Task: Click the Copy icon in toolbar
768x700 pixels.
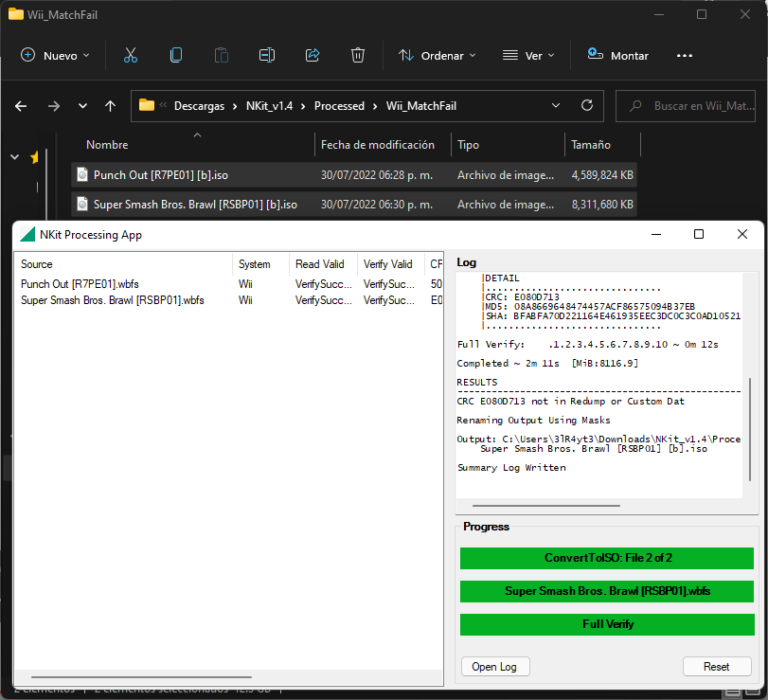Action: coord(176,56)
